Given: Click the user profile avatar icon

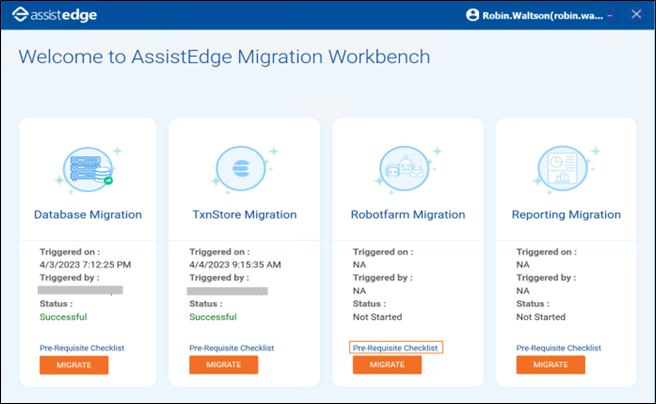Looking at the screenshot, I should coord(472,15).
